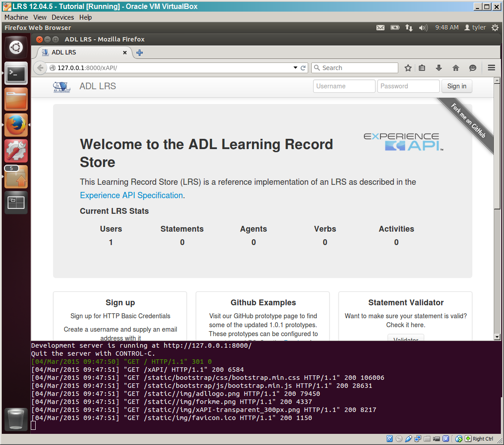The height and width of the screenshot is (445, 504).
Task: Open the Firefox hamburger menu
Action: pyautogui.click(x=491, y=68)
